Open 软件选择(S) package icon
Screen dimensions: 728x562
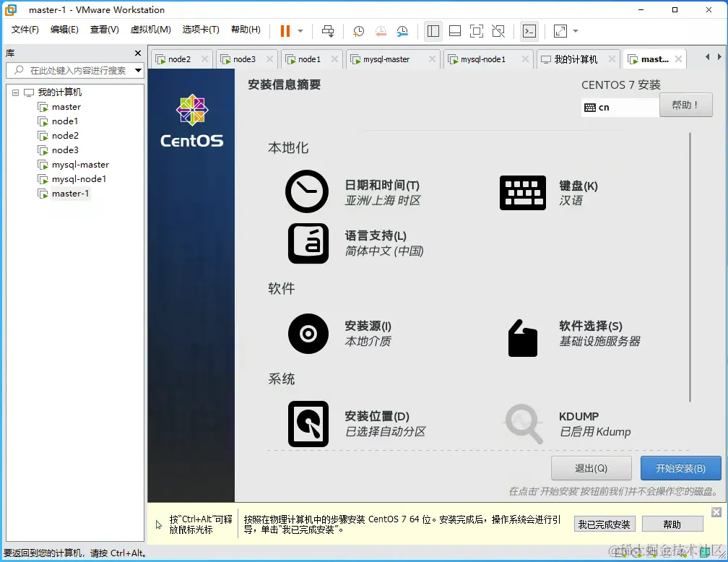pyautogui.click(x=523, y=338)
